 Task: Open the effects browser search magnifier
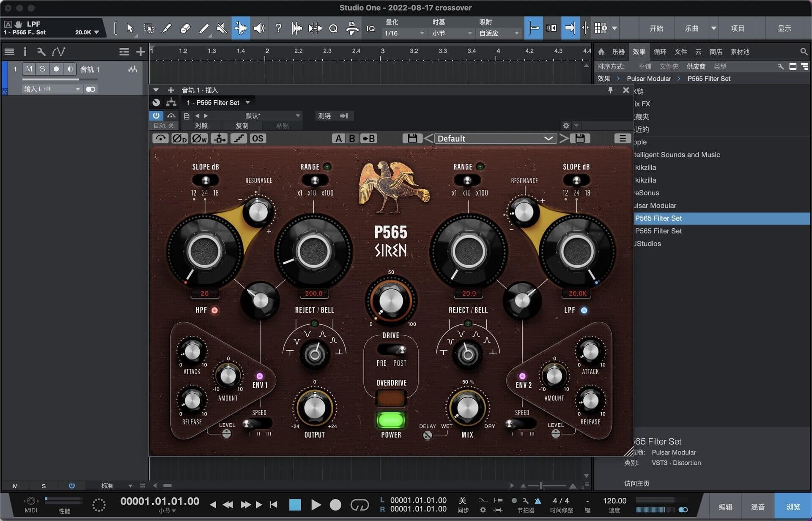pyautogui.click(x=804, y=52)
